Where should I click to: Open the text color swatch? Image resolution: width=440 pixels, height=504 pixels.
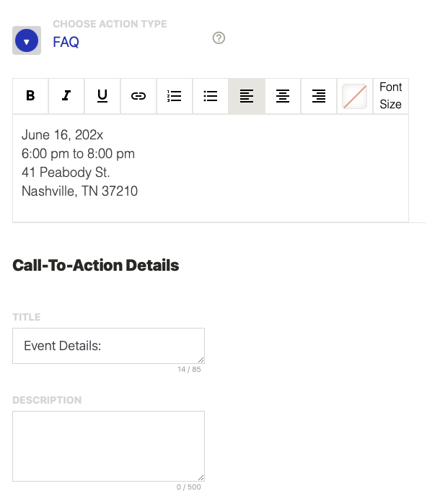(x=355, y=96)
